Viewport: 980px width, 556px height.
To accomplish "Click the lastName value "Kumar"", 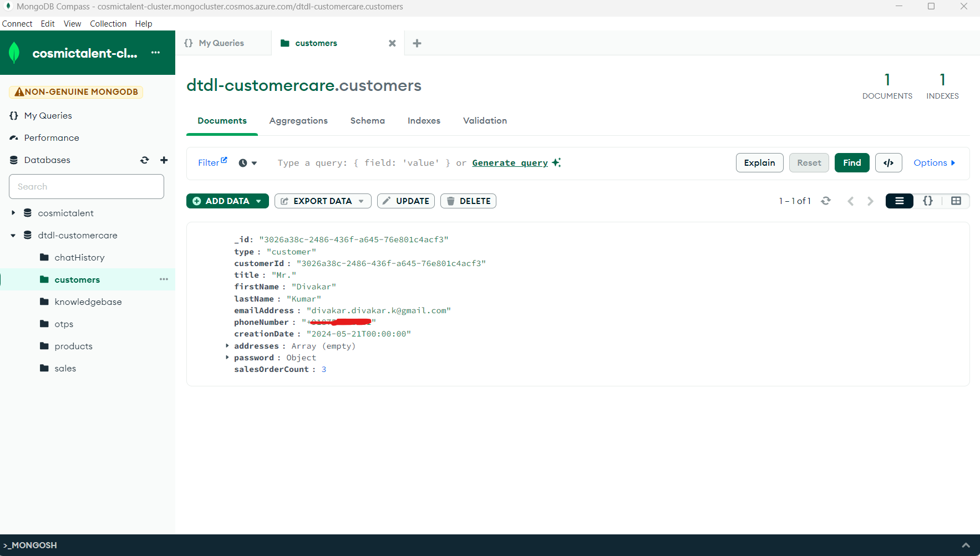I will (x=304, y=299).
